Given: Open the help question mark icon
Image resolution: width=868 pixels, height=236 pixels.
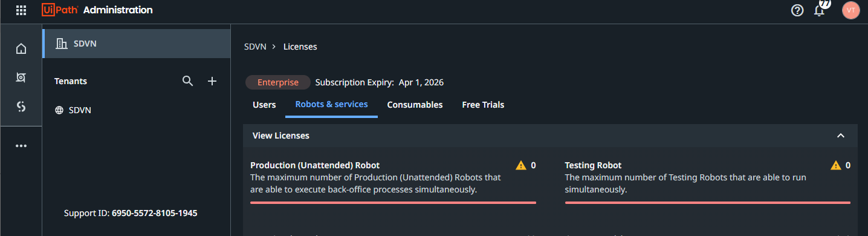Looking at the screenshot, I should (x=797, y=10).
